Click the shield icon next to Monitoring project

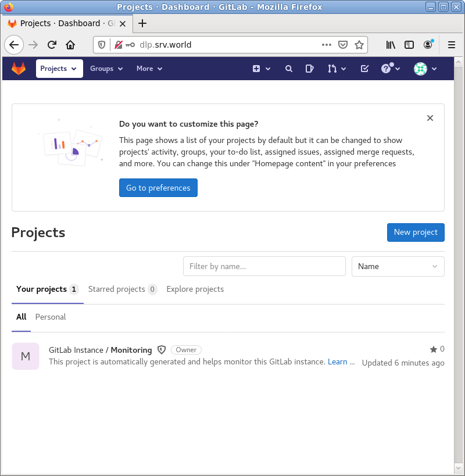pos(161,349)
